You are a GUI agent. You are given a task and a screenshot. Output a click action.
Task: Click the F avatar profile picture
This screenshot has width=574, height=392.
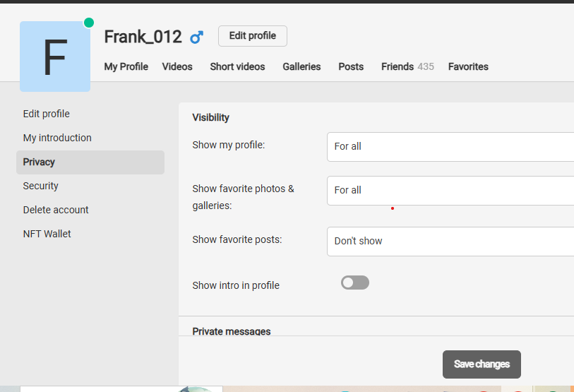55,57
